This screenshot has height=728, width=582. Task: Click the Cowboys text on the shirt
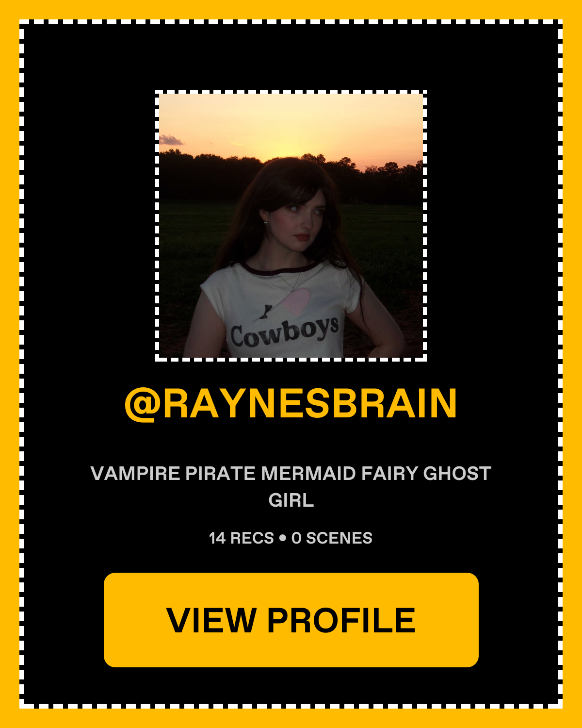(284, 332)
